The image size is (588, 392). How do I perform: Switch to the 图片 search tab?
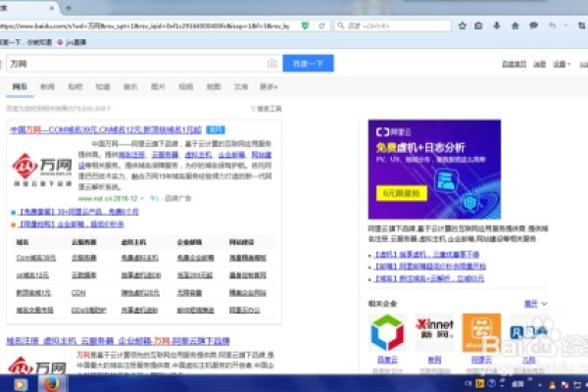click(158, 86)
